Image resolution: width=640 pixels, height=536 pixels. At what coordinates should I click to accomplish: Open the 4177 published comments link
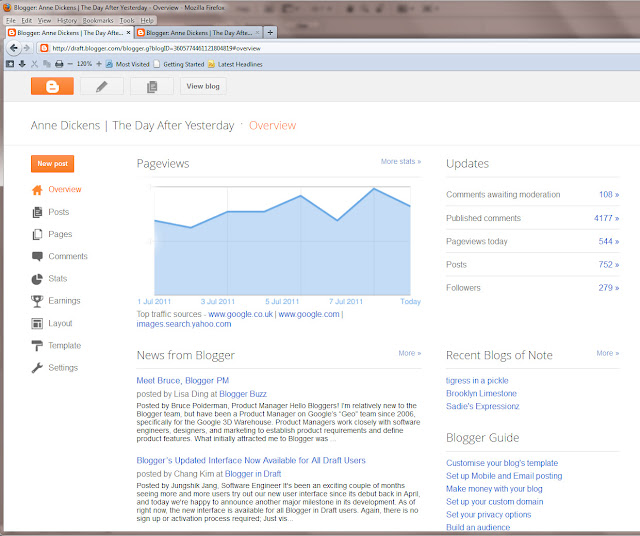point(607,218)
